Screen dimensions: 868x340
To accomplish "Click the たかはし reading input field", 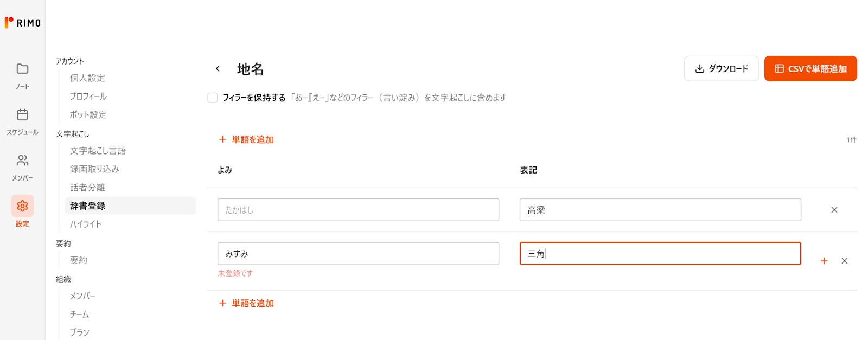I will coord(358,210).
